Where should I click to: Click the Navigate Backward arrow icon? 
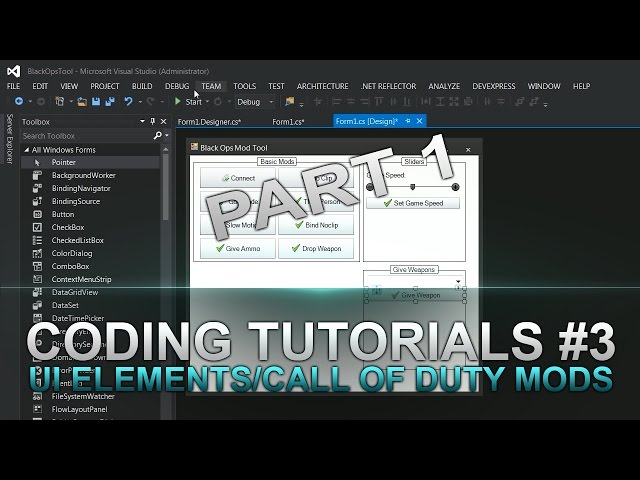pyautogui.click(x=19, y=101)
